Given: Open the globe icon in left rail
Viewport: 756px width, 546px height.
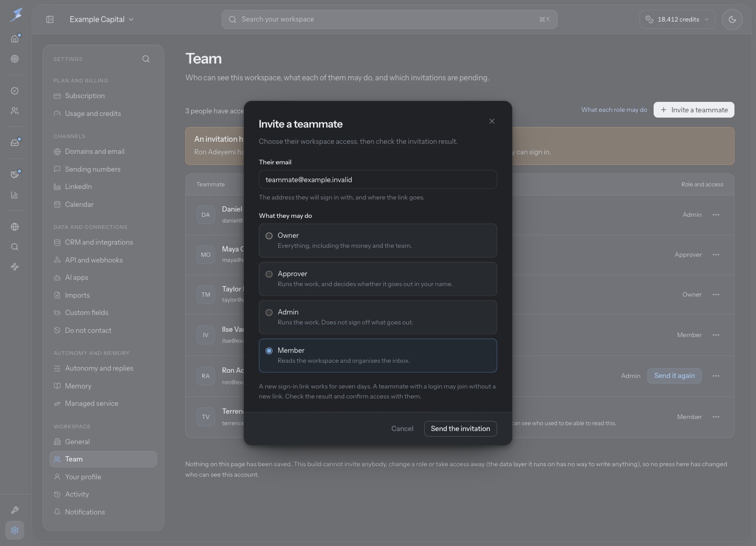Looking at the screenshot, I should coord(15,227).
